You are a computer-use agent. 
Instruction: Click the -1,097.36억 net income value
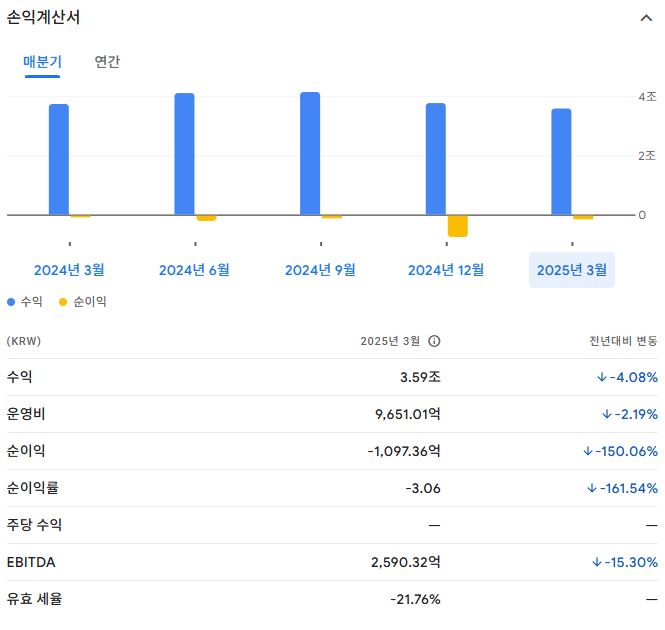pyautogui.click(x=404, y=451)
